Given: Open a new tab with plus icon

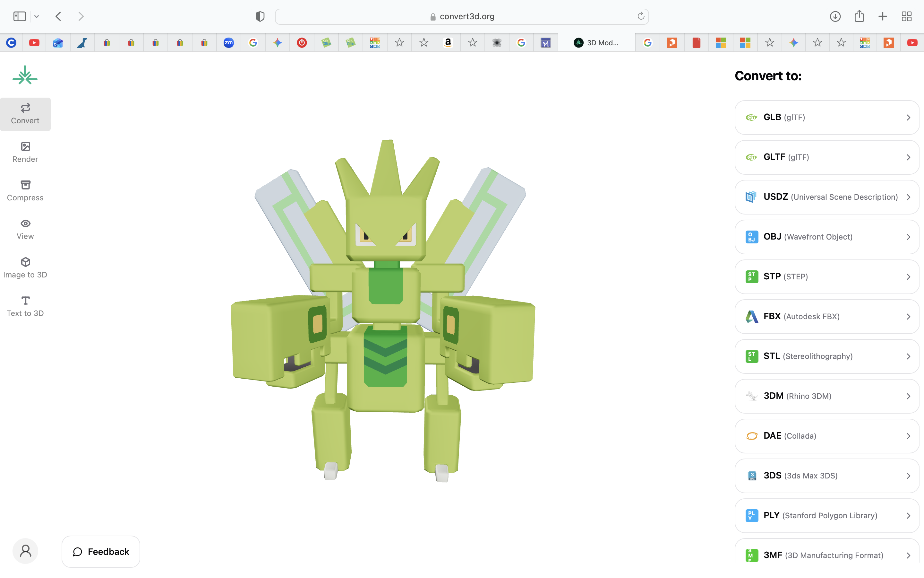Looking at the screenshot, I should 883,16.
